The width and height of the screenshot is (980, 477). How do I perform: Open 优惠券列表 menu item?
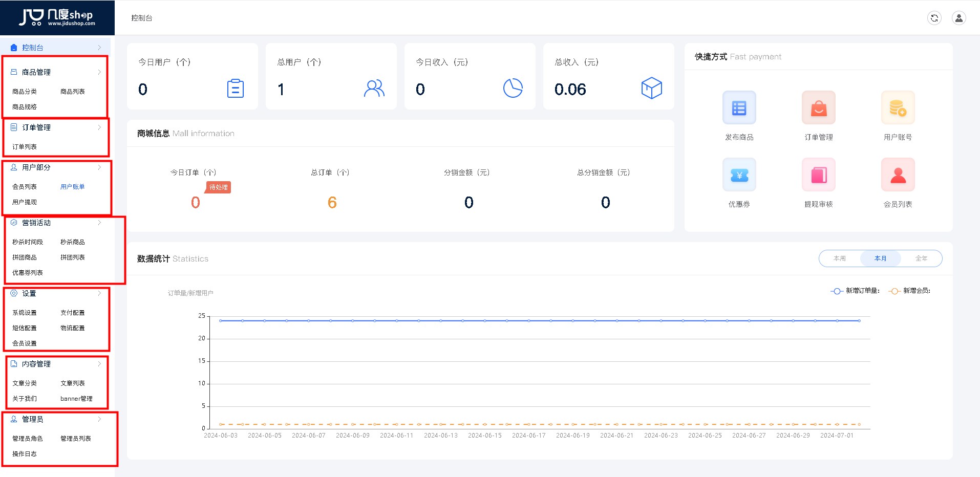[x=28, y=273]
